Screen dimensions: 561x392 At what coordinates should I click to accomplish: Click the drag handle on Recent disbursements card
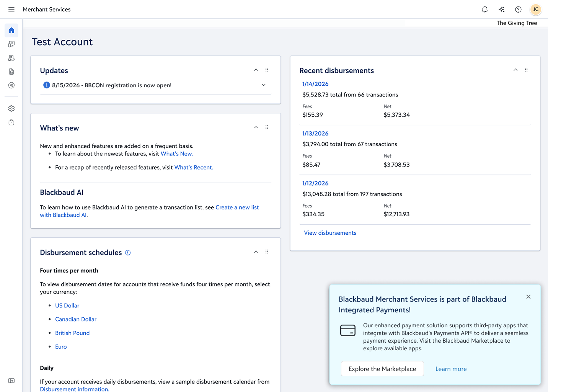pos(526,70)
